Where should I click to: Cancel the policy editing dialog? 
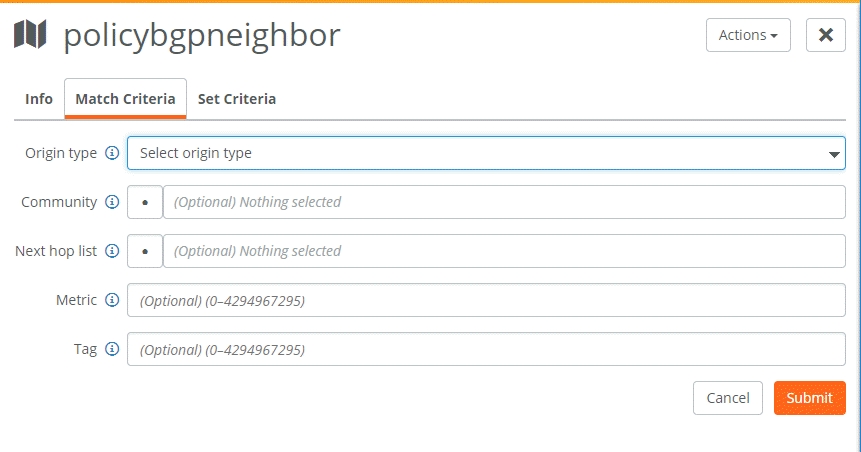728,398
